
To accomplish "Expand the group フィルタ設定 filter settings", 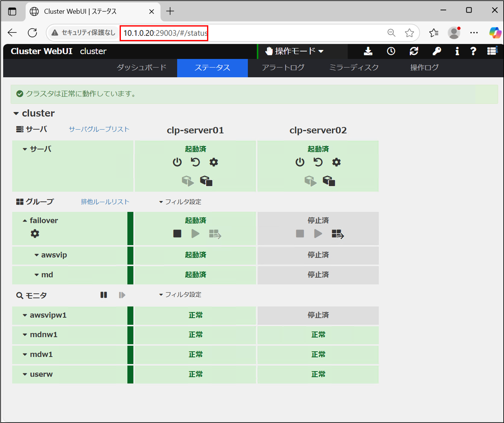I will tap(180, 202).
